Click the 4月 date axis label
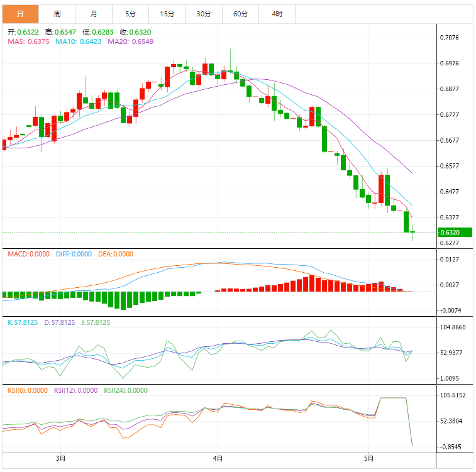Screen dimensions: 476x472 218,458
